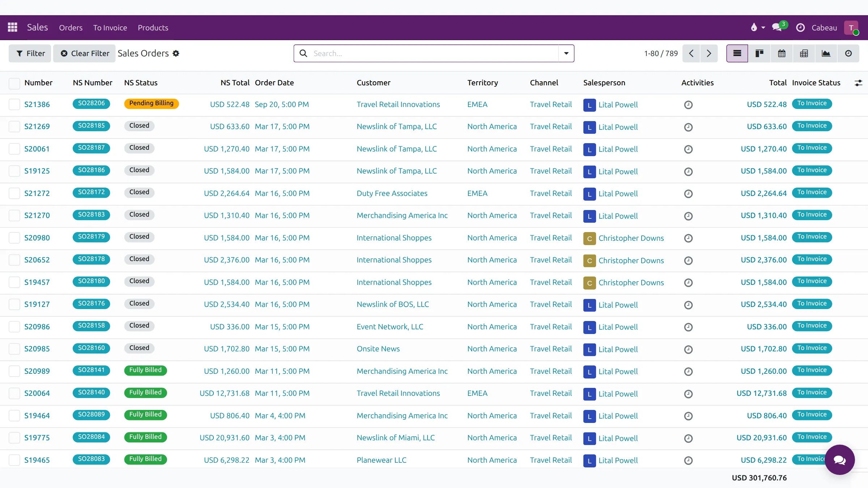Sort by Order Date column header
The height and width of the screenshot is (488, 868).
(x=274, y=83)
